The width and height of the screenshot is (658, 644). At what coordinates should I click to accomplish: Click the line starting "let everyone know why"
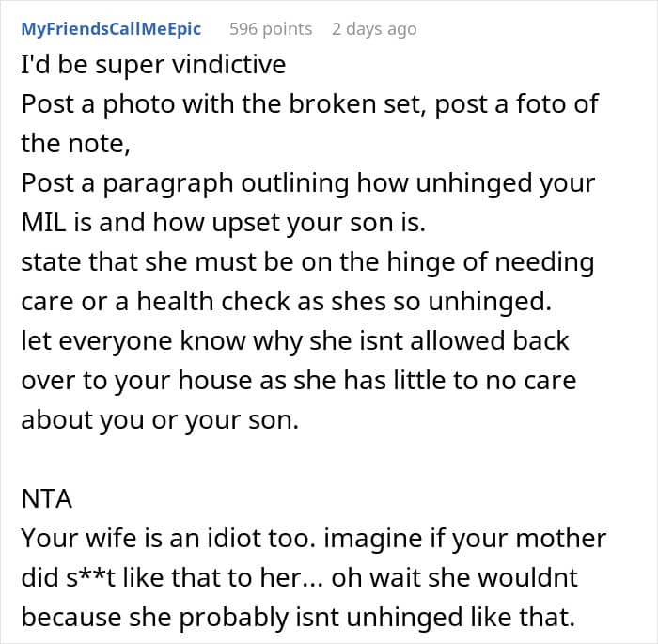pyautogui.click(x=295, y=340)
